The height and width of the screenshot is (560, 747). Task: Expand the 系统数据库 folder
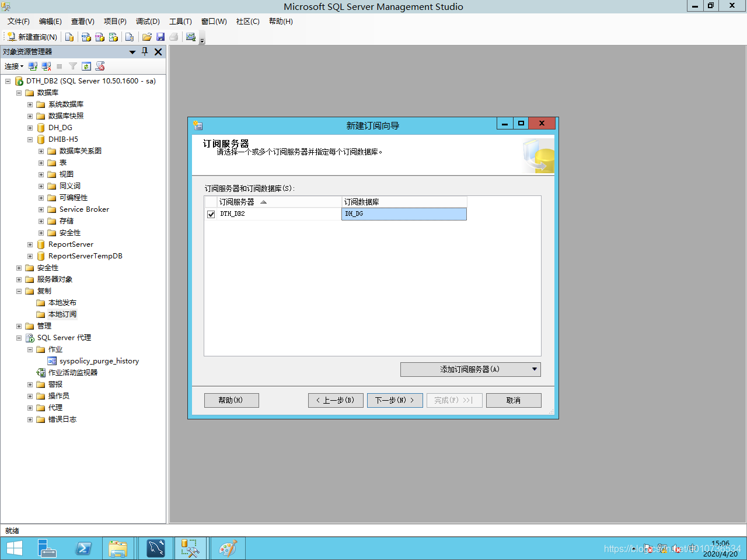[x=30, y=104]
